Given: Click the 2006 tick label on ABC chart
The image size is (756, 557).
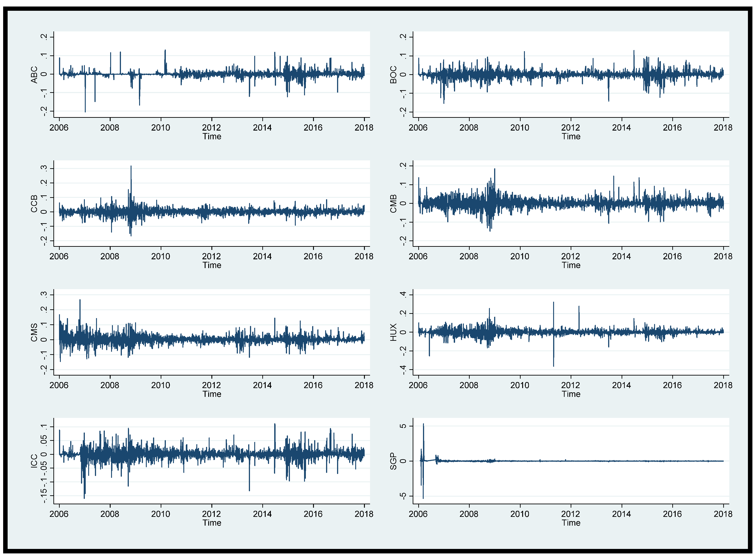Looking at the screenshot, I should point(59,128).
